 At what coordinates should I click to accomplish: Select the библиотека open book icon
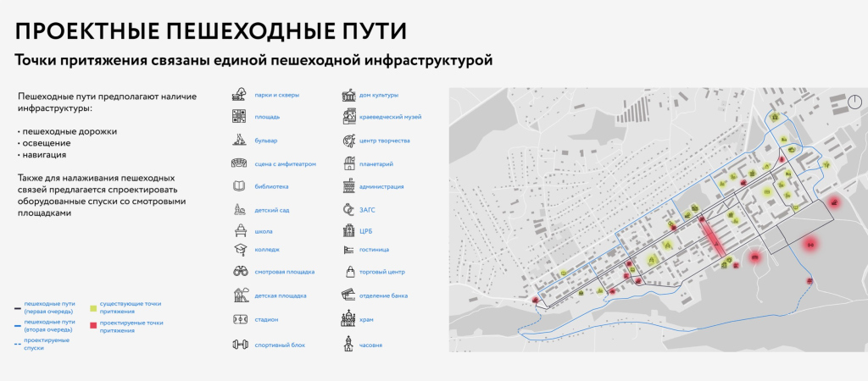[x=239, y=186]
